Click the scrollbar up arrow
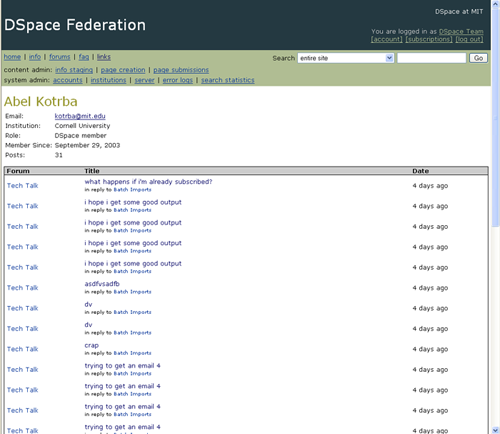Screen dimensions: 500x434 [496, 4]
